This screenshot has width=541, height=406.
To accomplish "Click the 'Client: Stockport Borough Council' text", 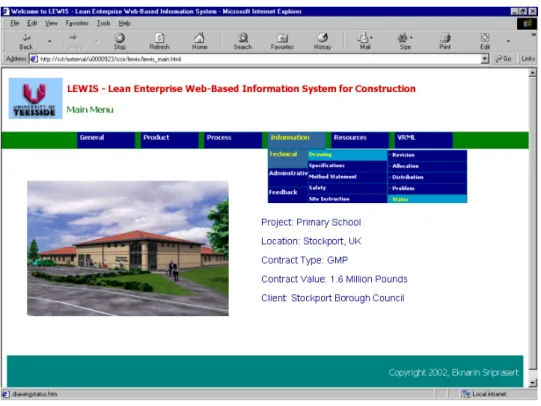I will click(x=333, y=298).
